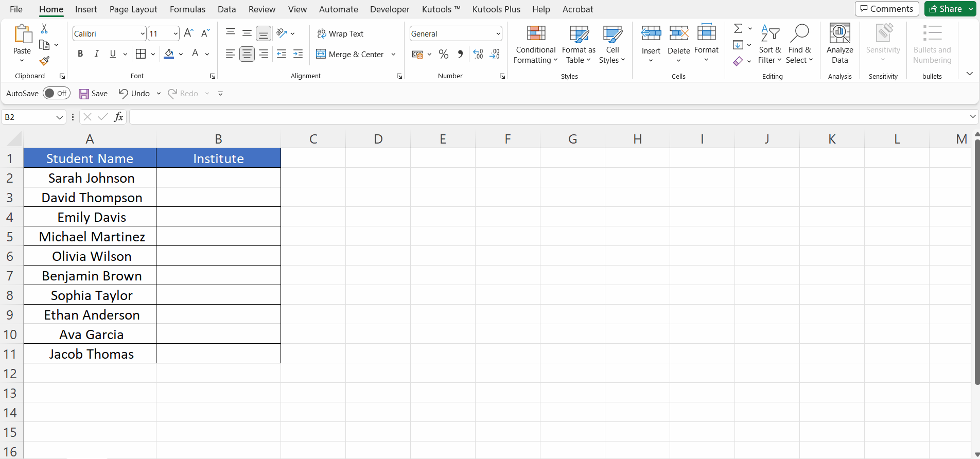Click the Insert cells icon
The width and height of the screenshot is (980, 459).
point(651,34)
